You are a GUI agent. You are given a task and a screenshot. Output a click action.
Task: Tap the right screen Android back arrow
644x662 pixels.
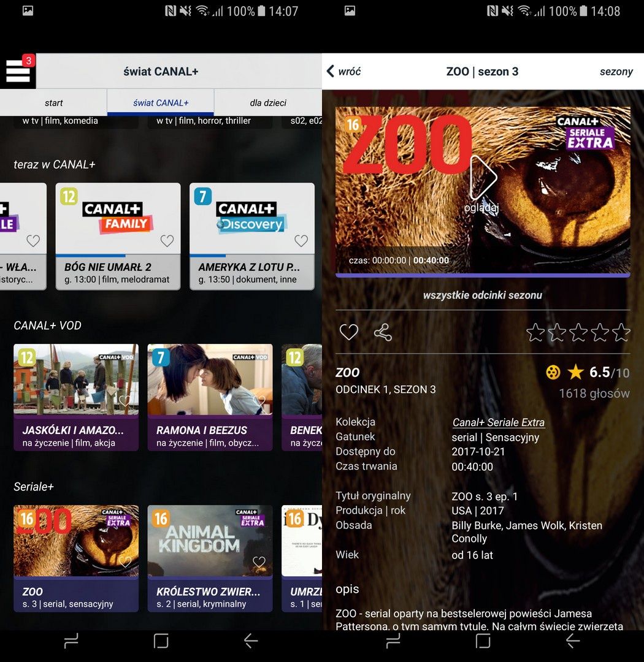(x=573, y=641)
